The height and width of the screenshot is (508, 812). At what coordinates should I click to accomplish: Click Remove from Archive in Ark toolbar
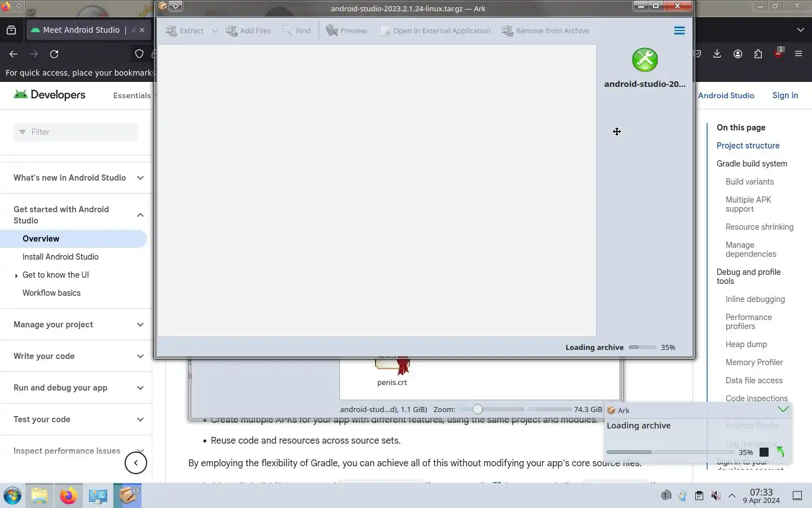tap(546, 30)
